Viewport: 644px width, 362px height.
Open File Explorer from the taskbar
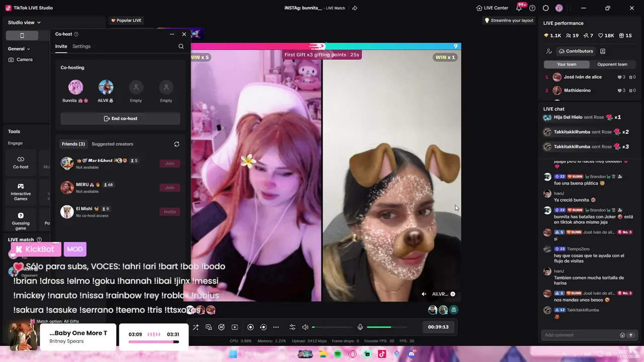click(323, 354)
